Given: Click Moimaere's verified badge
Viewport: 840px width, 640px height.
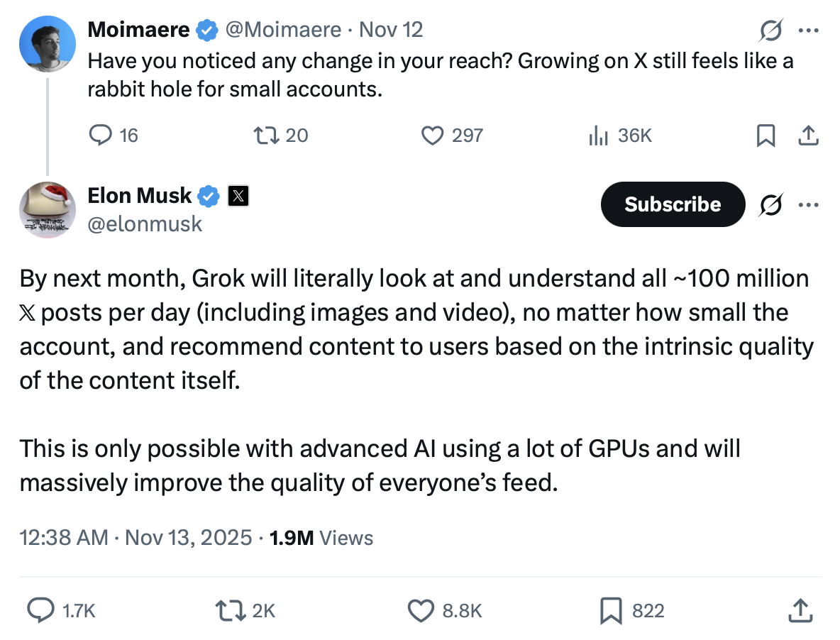Looking at the screenshot, I should point(206,29).
